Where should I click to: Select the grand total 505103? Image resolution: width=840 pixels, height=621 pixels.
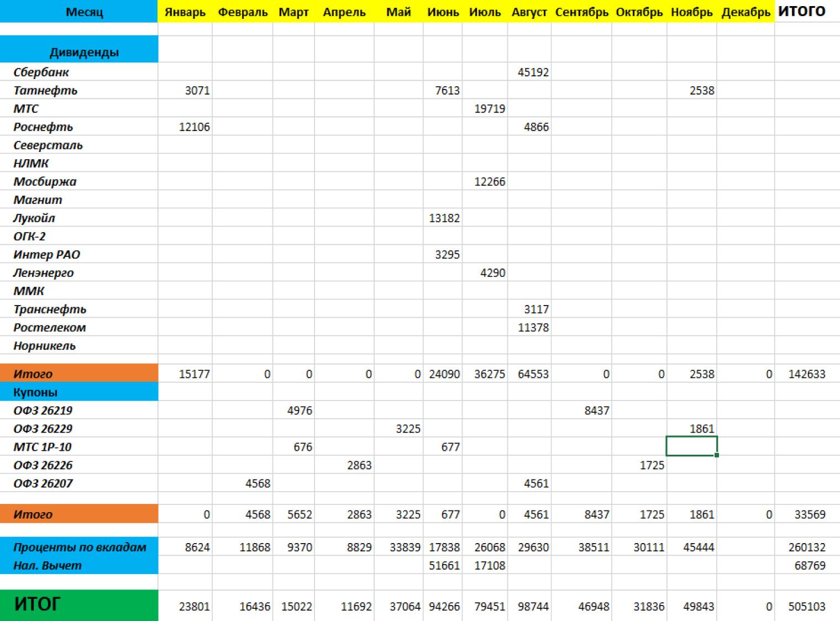pyautogui.click(x=807, y=606)
